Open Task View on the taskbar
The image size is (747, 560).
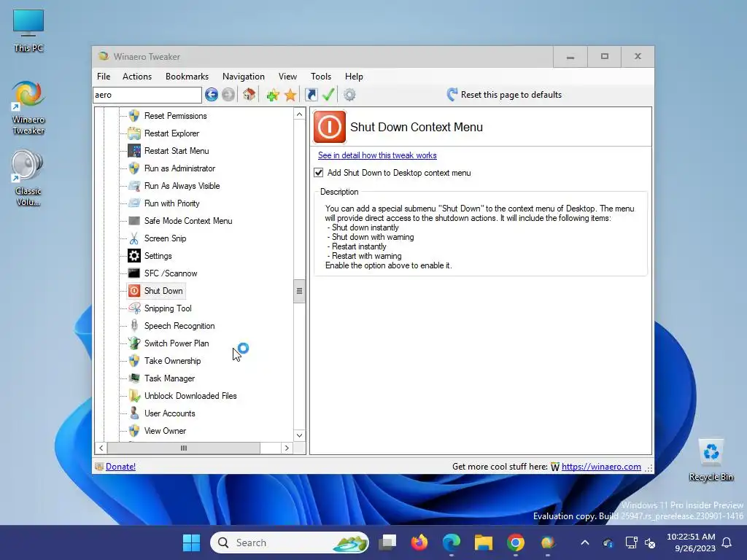click(x=387, y=542)
